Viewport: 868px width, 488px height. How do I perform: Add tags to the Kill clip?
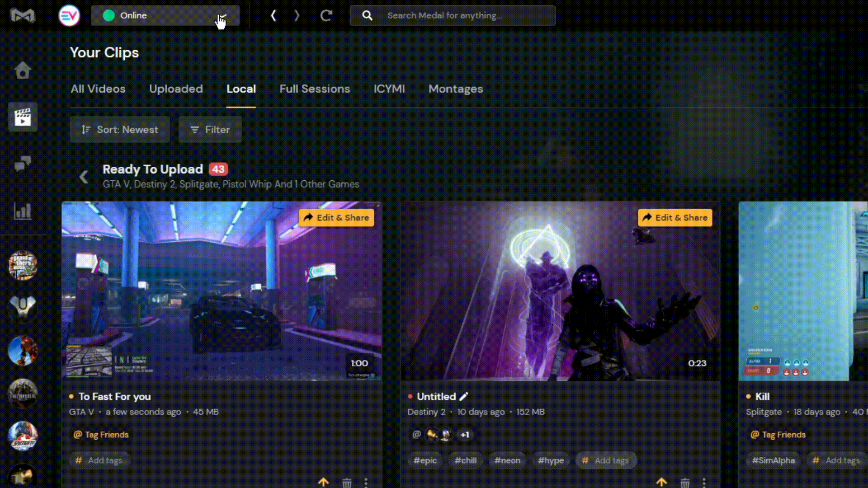pos(837,460)
